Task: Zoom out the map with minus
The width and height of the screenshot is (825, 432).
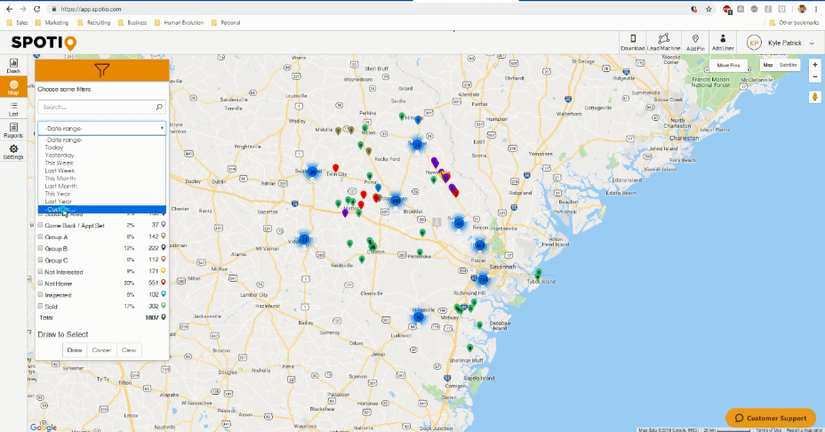Action: [815, 77]
